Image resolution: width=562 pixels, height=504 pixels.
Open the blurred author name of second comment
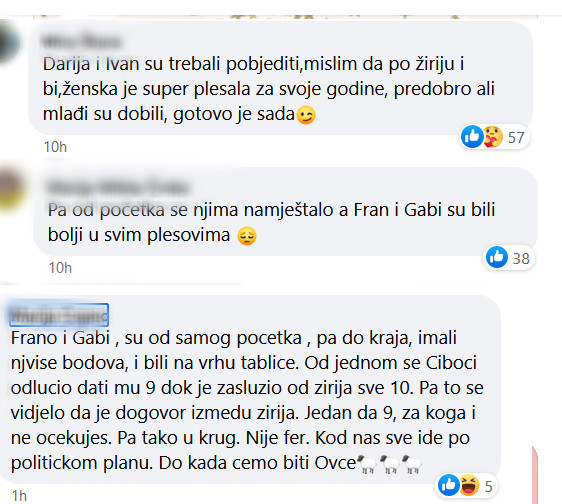118,187
